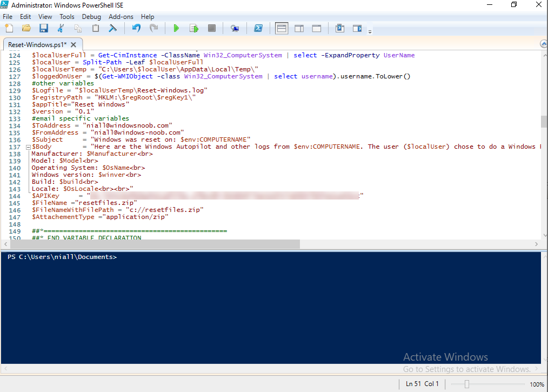Show the script pane on the right
This screenshot has height=392, width=548.
[x=299, y=28]
